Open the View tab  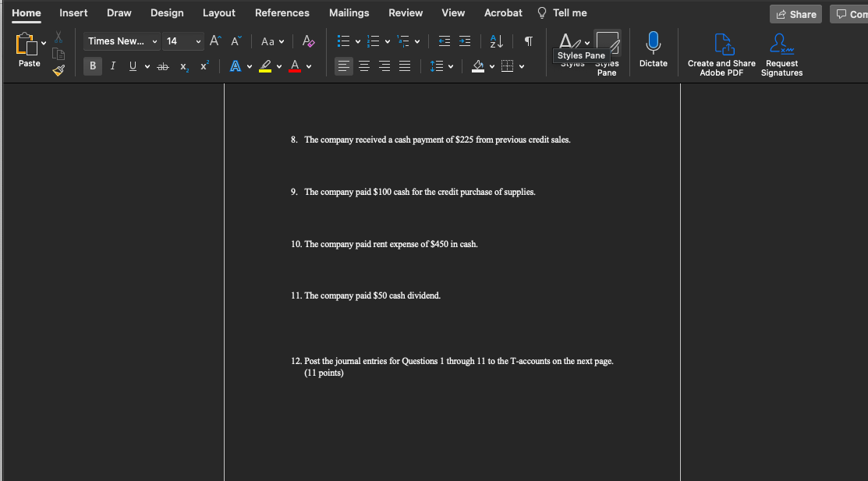pyautogui.click(x=453, y=12)
